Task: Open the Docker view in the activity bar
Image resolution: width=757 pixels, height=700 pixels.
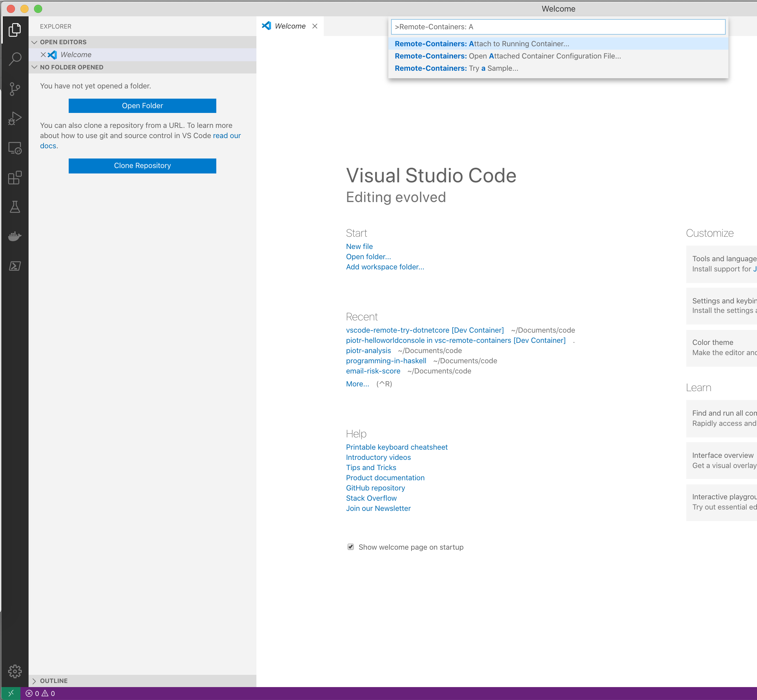Action: click(x=15, y=236)
